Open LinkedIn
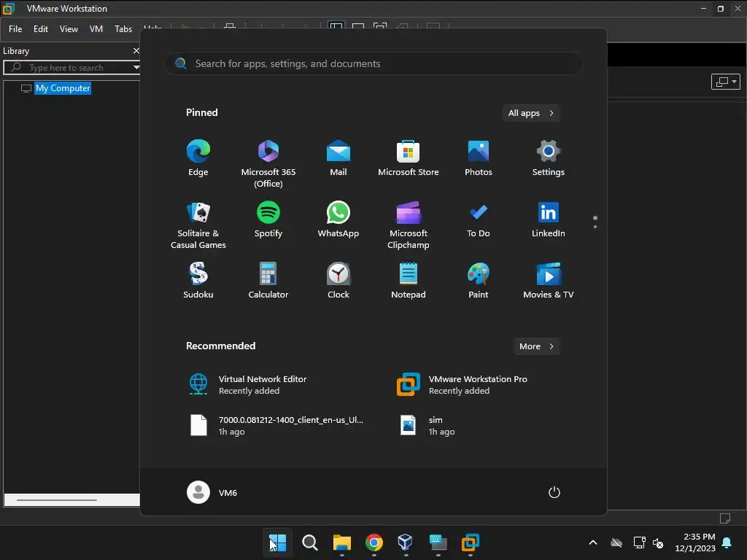The width and height of the screenshot is (747, 560). (549, 220)
